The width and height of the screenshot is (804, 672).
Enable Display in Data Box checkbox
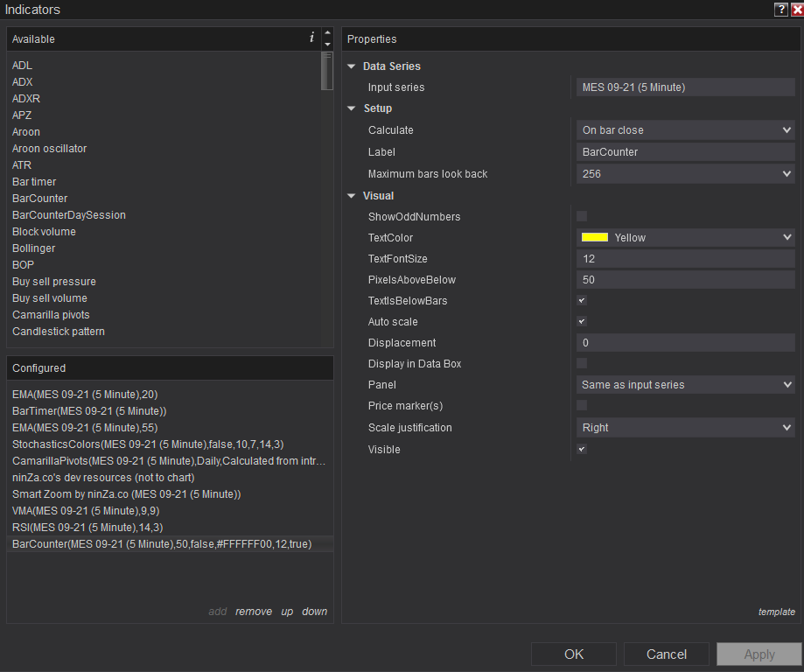point(582,363)
